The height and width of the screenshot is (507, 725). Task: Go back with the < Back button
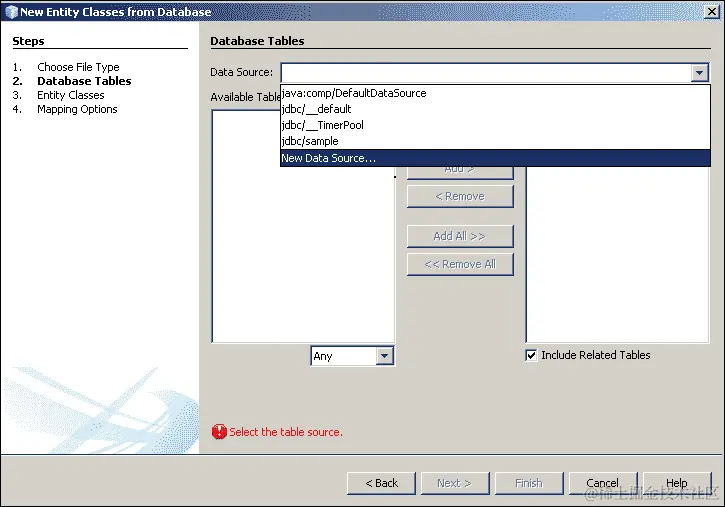point(381,483)
